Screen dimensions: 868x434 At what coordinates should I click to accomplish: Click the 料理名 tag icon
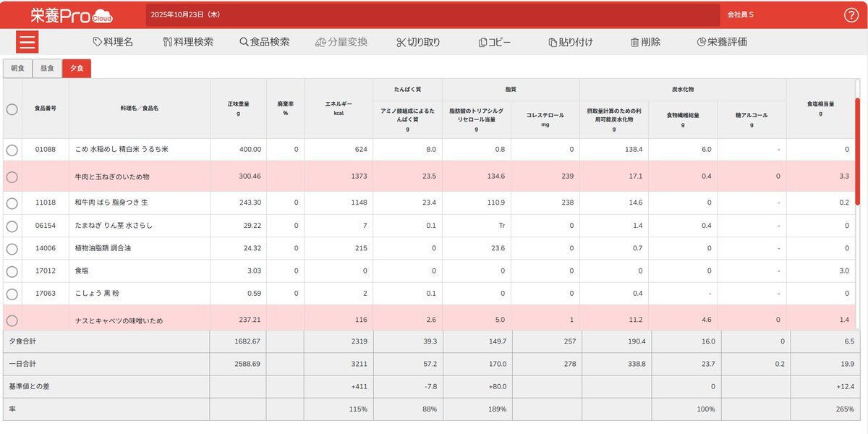click(x=98, y=42)
